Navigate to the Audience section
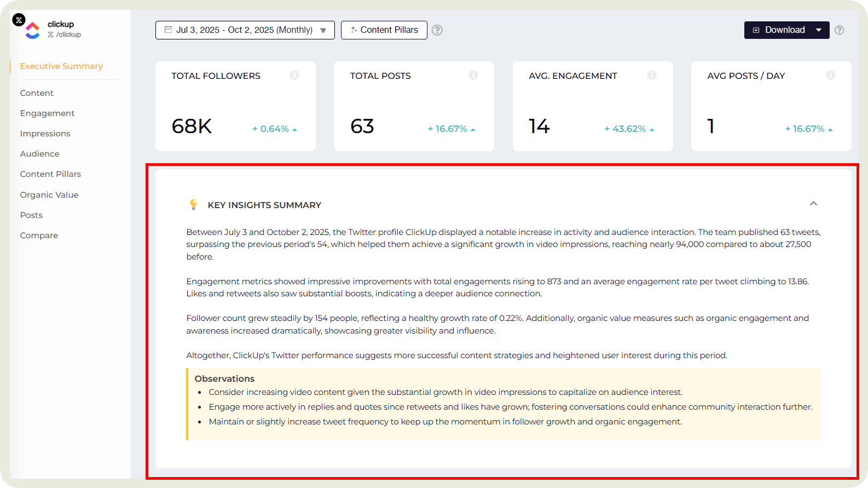Image resolution: width=868 pixels, height=488 pixels. pos(39,154)
